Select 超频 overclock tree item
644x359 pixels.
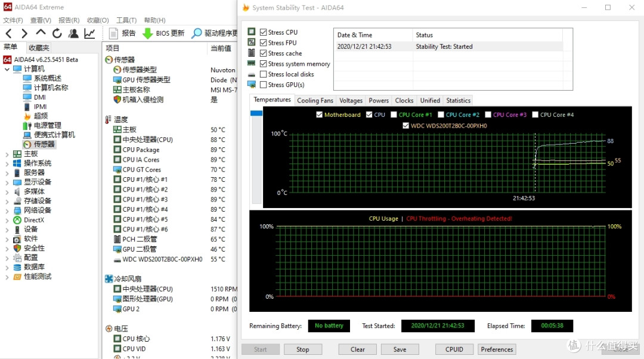coord(41,116)
